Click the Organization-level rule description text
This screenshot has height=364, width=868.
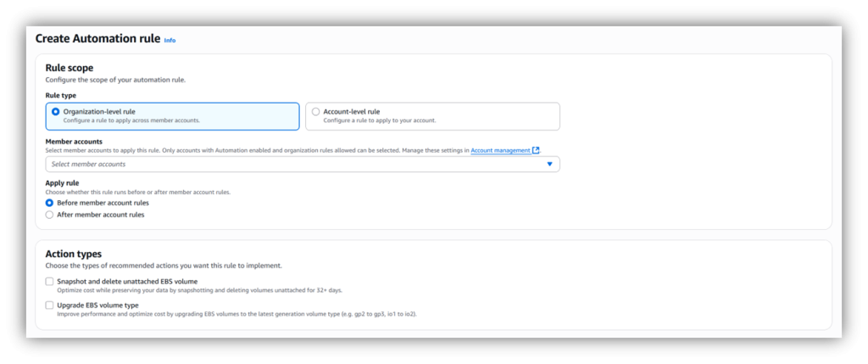[131, 120]
